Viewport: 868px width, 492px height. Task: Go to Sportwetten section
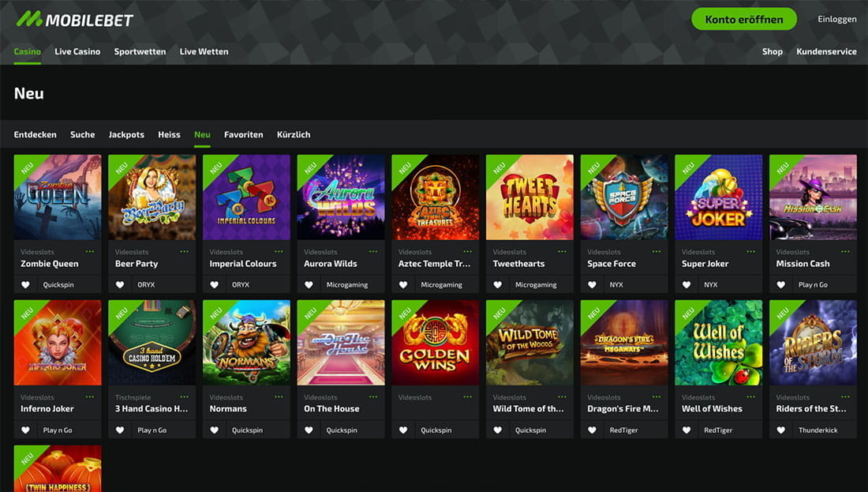pos(140,51)
